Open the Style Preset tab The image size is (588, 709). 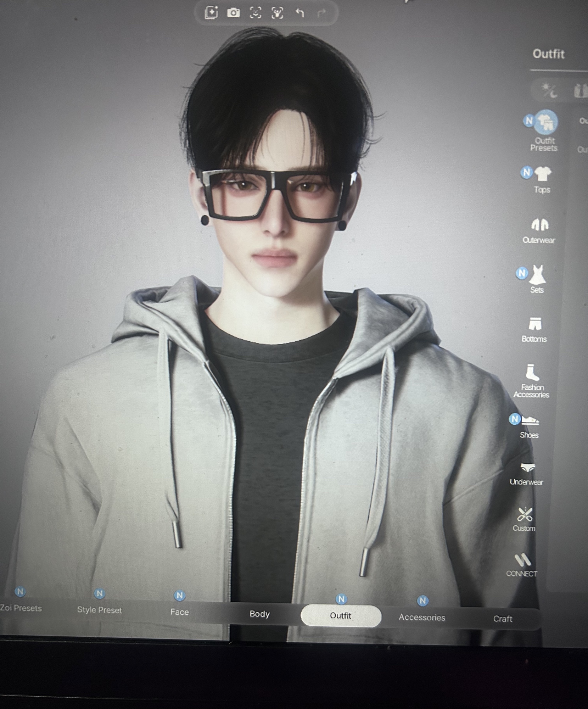(x=100, y=610)
